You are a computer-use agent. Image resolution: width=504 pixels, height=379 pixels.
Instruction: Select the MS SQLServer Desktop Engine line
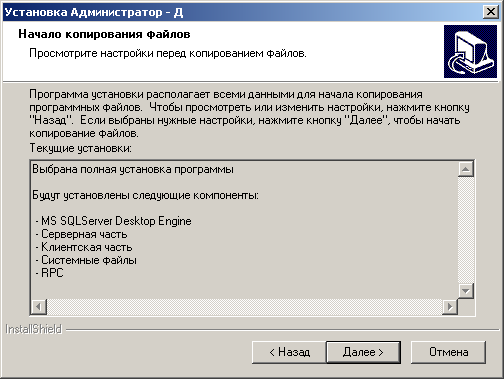113,221
